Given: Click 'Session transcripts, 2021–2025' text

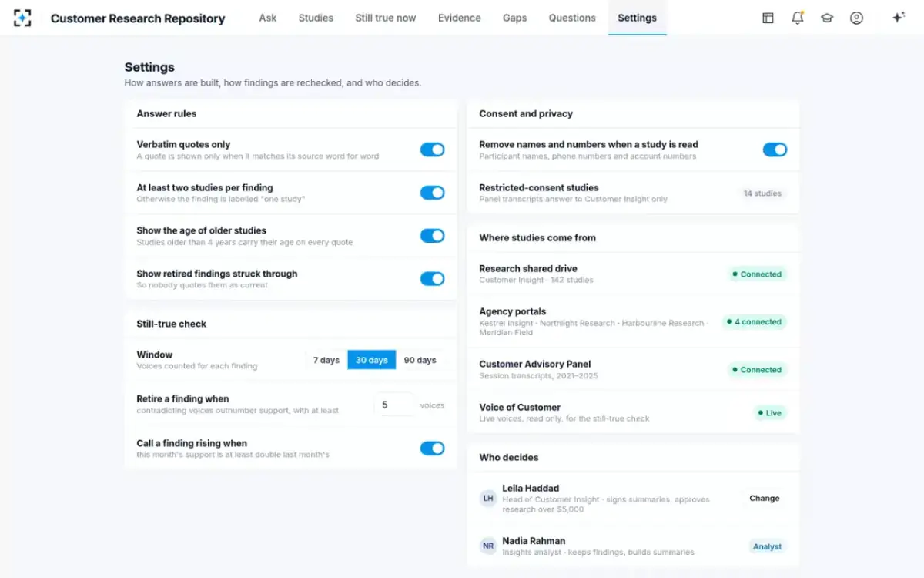Looking at the screenshot, I should click(x=538, y=376).
